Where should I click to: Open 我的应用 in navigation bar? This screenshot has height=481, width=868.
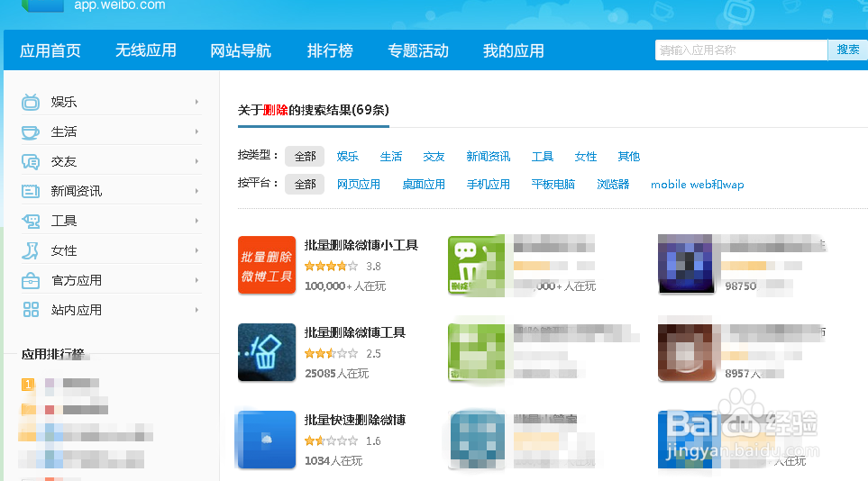coord(513,51)
